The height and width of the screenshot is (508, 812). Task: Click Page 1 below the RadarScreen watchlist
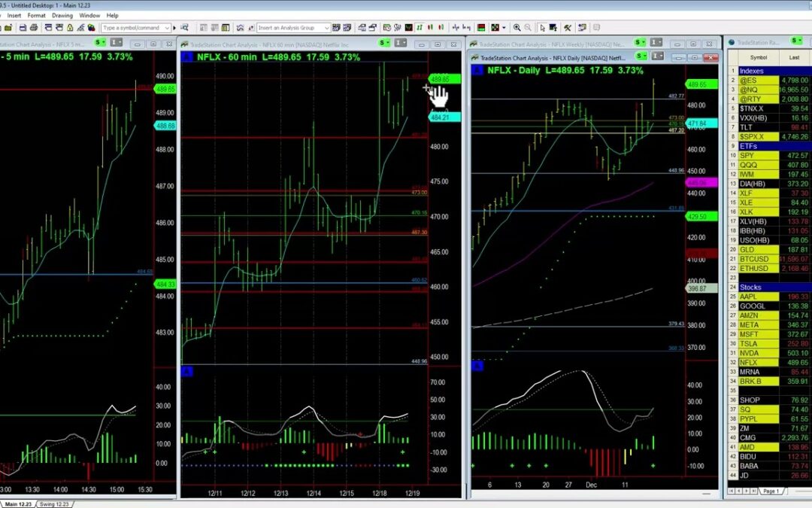point(771,491)
